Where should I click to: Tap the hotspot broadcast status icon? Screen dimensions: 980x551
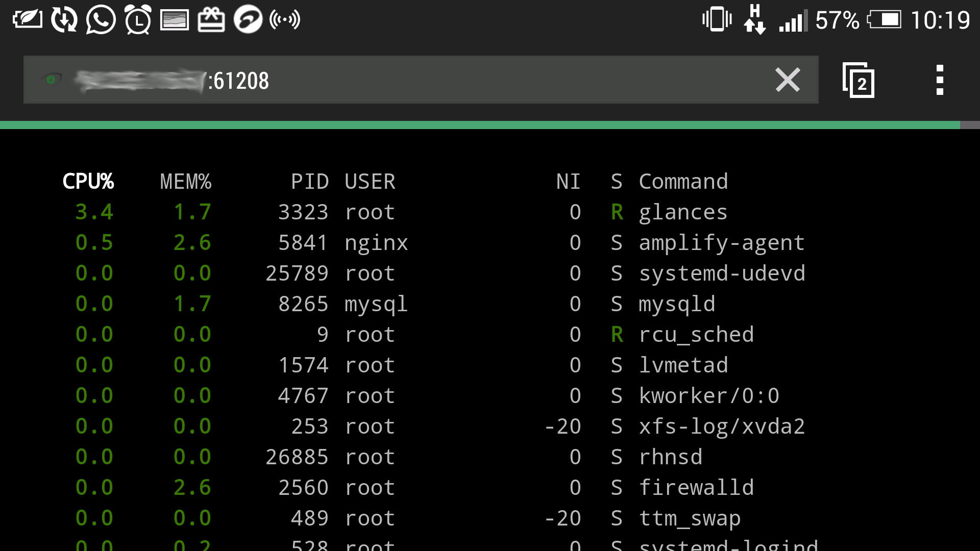pyautogui.click(x=285, y=20)
